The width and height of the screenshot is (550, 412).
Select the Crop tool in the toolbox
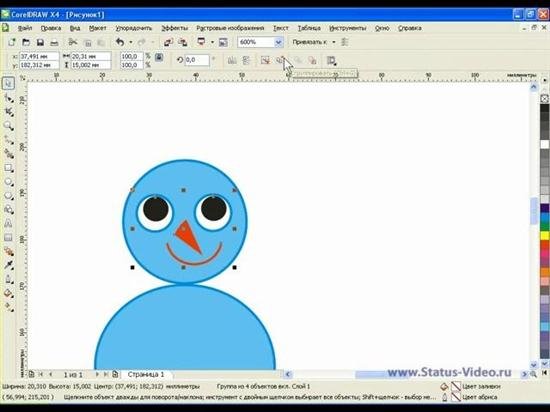(x=9, y=112)
